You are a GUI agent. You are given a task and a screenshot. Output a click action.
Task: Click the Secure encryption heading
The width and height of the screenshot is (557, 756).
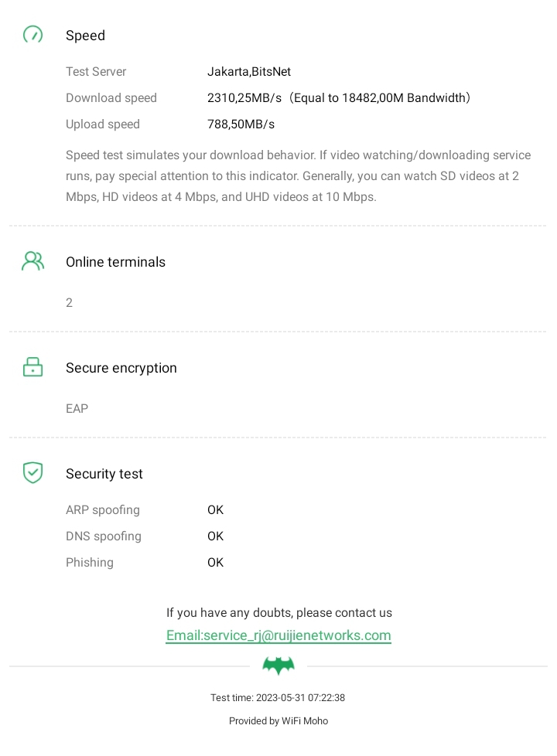[x=121, y=368]
